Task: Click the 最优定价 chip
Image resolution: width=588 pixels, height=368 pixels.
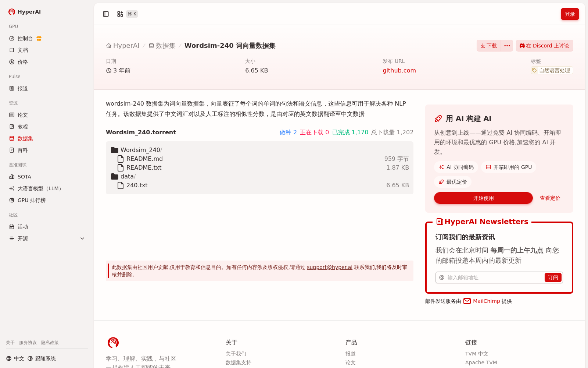Action: pos(453,182)
